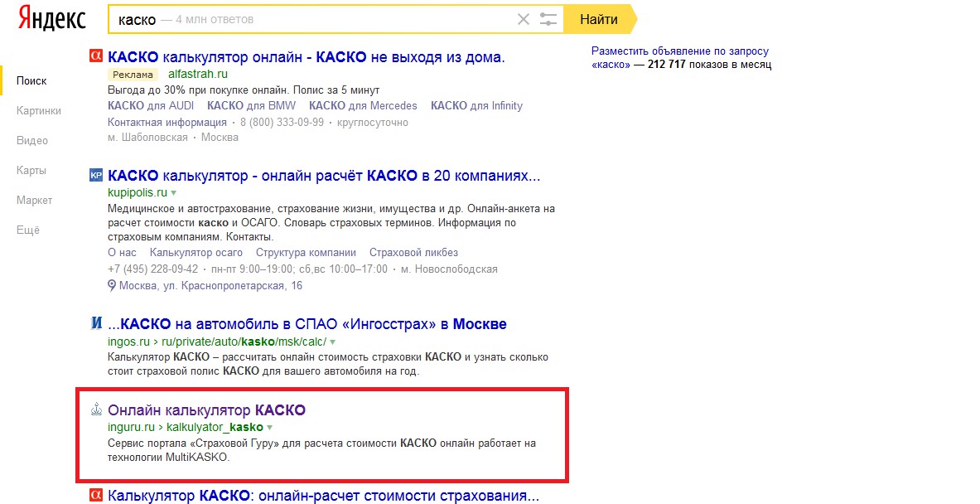Open result Онлайн калькулятор КАСКО

pos(206,410)
